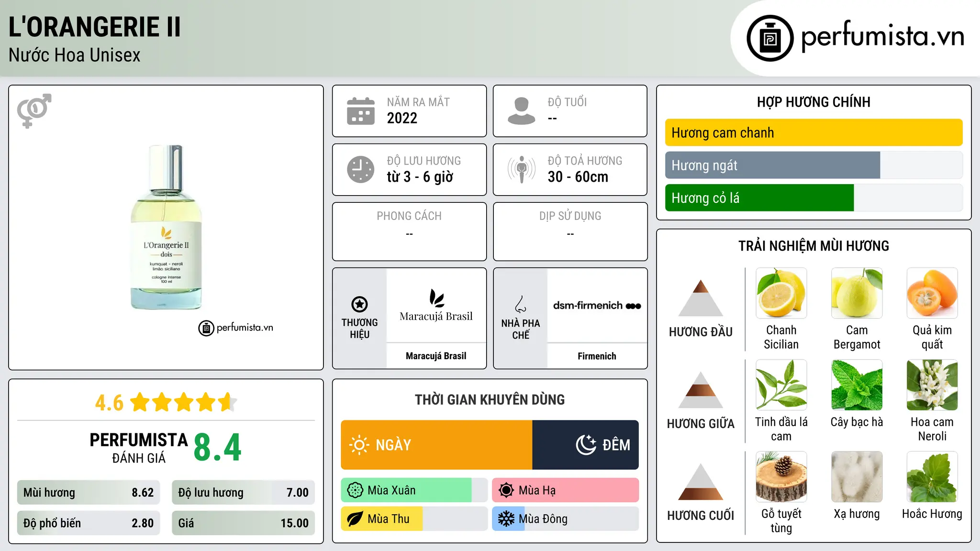Open the Cam Bergamot note thumbnail
The width and height of the screenshot is (980, 551).
pos(857,293)
